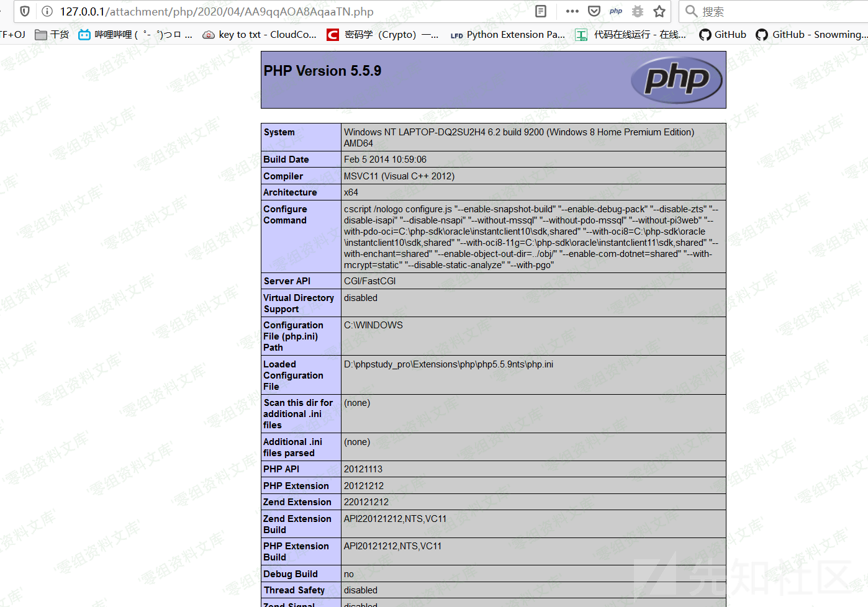This screenshot has height=607, width=868.
Task: Click the Pocket save icon
Action: pyautogui.click(x=594, y=11)
